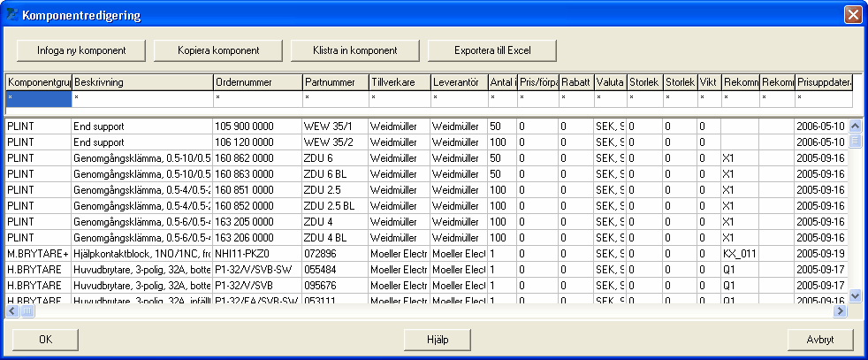Select the KX_011 recommendation cell
This screenshot has height=360, width=868.
(x=740, y=255)
